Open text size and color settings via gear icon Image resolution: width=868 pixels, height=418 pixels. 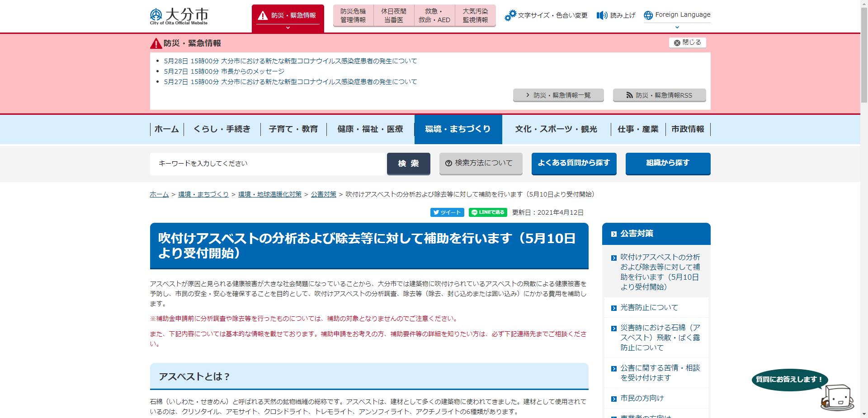click(511, 15)
